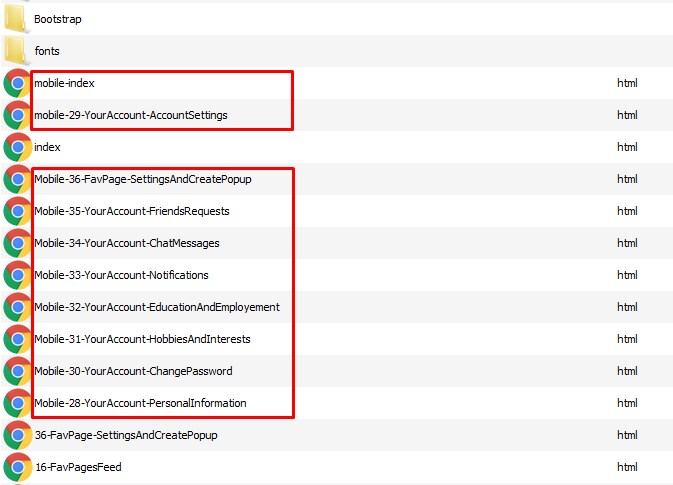Click Chrome icon beside the index file
The width and height of the screenshot is (673, 485).
coord(17,147)
